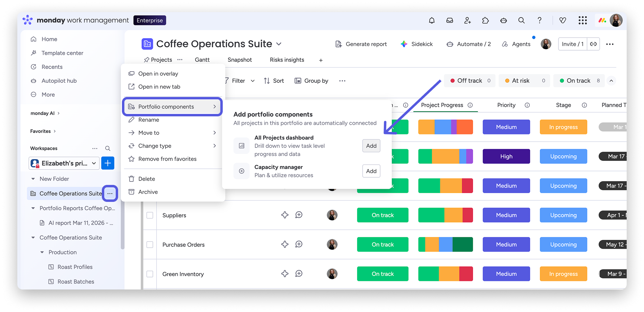
Task: Switch to the Snapshot tab
Action: point(240,60)
